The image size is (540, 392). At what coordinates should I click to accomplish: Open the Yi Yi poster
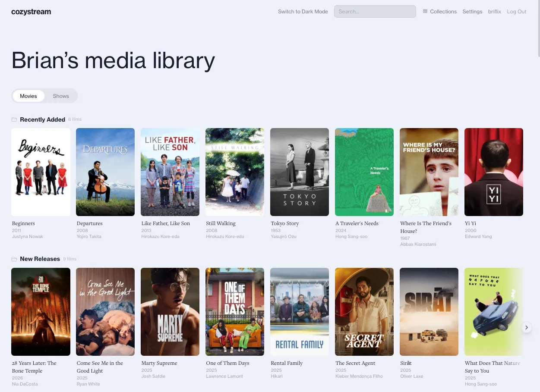pos(493,172)
